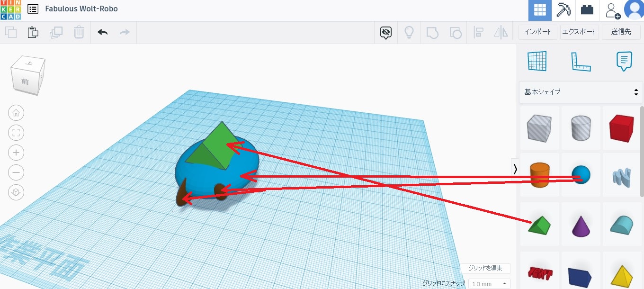
Task: Open the design list icon
Action: coord(33,9)
